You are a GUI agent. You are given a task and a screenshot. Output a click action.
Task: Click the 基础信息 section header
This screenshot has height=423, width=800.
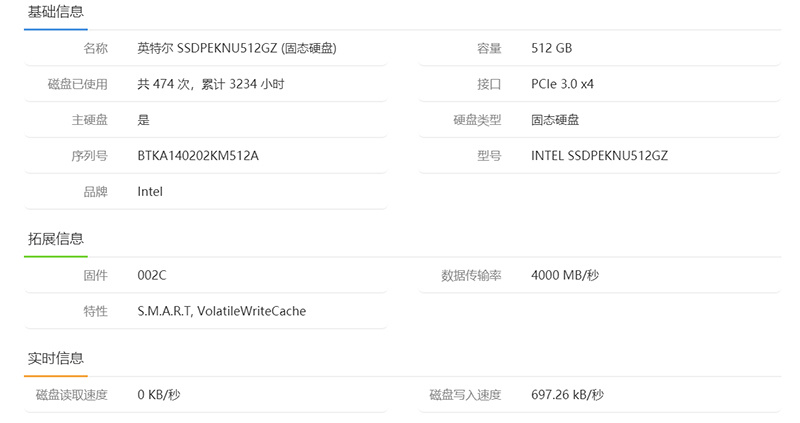click(x=56, y=12)
